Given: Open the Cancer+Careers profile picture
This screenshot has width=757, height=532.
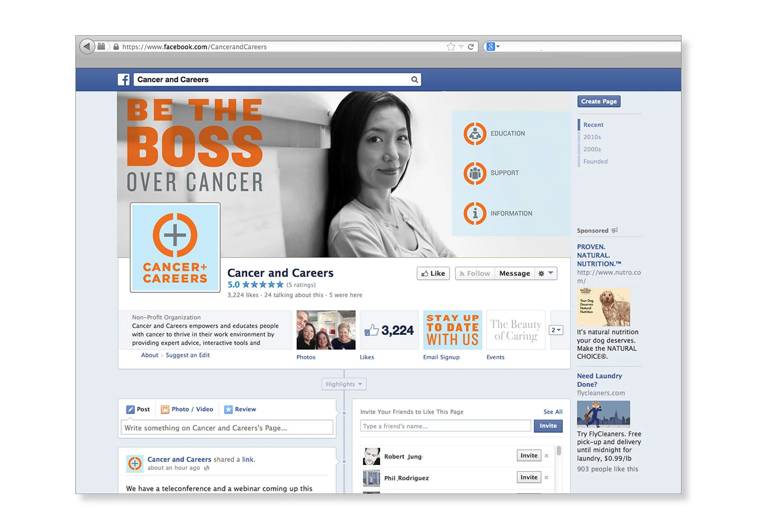Looking at the screenshot, I should point(175,248).
